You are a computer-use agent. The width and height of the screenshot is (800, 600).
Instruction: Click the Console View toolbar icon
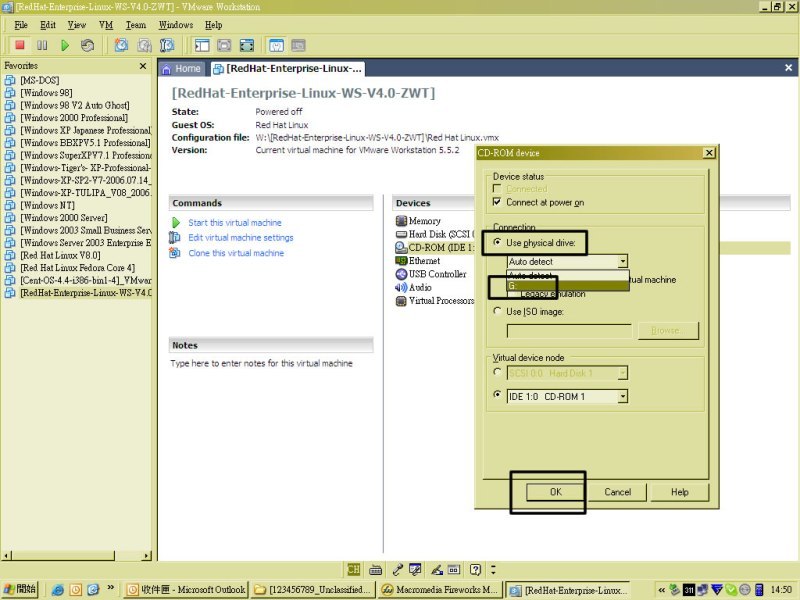point(298,45)
